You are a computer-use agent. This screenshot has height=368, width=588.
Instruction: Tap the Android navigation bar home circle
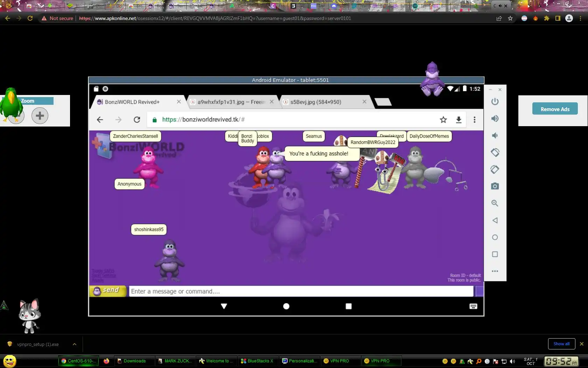[286, 306]
